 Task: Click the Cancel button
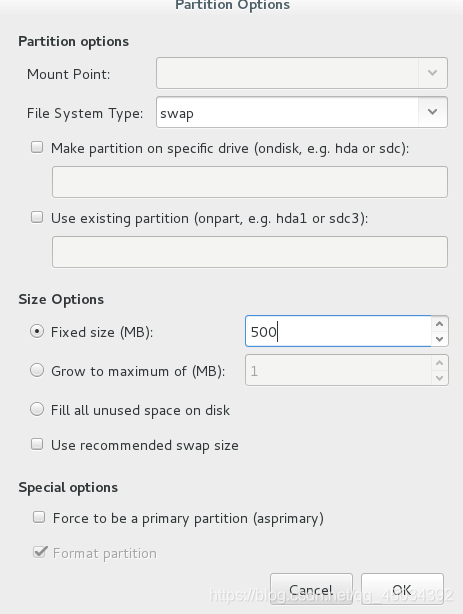[311, 589]
